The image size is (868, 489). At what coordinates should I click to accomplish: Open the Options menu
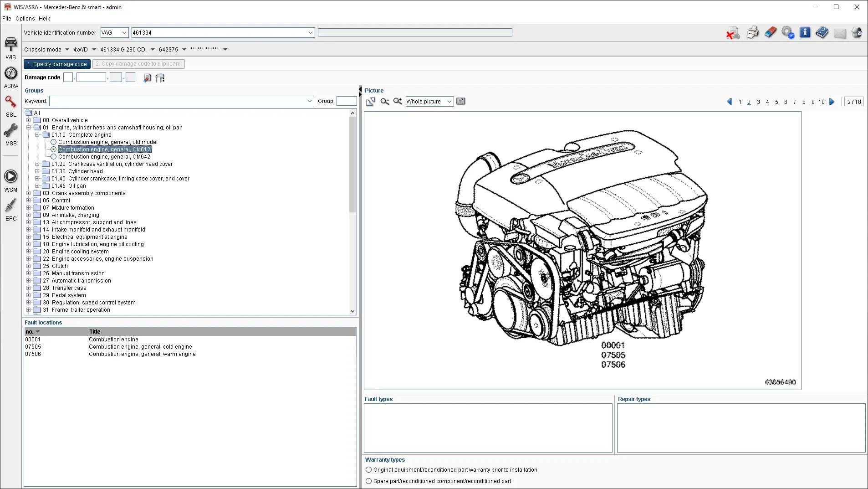pos(25,19)
